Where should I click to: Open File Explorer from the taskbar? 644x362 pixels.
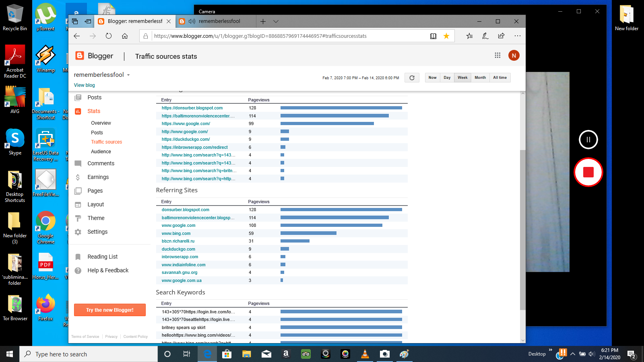point(246,354)
